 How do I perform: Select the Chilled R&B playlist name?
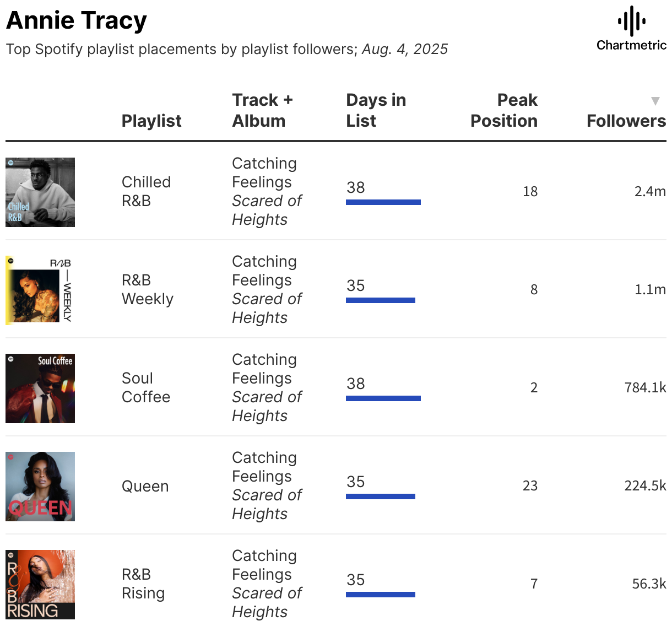146,191
